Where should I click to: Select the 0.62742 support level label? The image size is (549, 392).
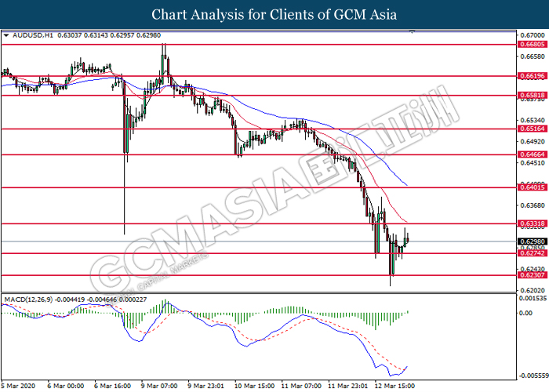[533, 253]
